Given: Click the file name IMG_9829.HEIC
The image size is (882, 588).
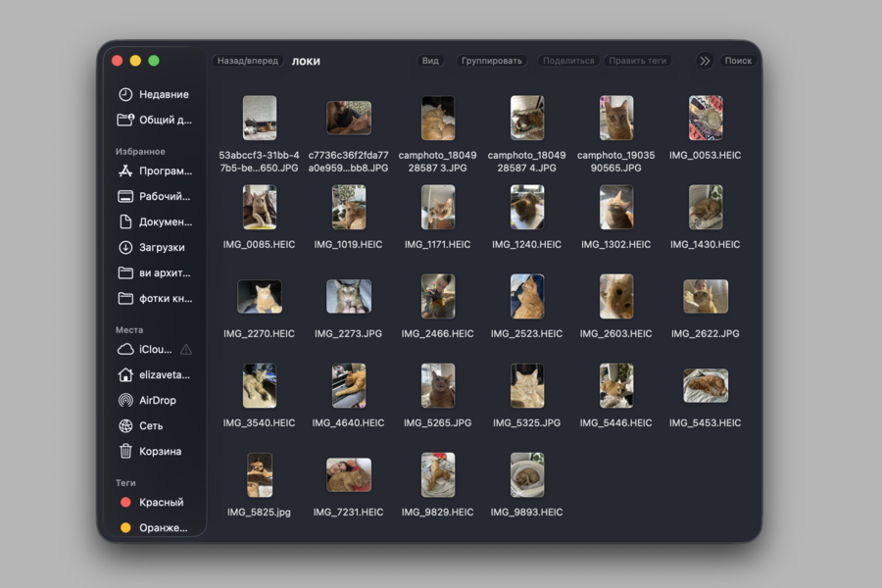Looking at the screenshot, I should click(438, 513).
